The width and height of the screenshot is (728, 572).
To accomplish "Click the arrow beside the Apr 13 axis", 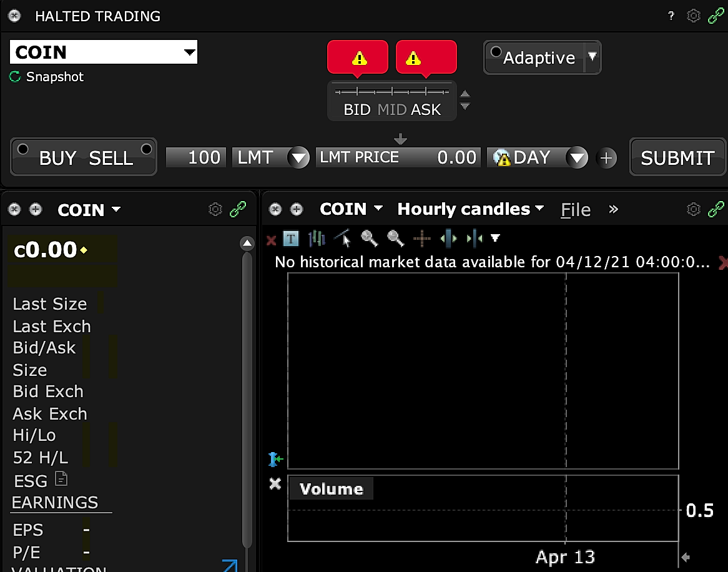I will point(686,556).
